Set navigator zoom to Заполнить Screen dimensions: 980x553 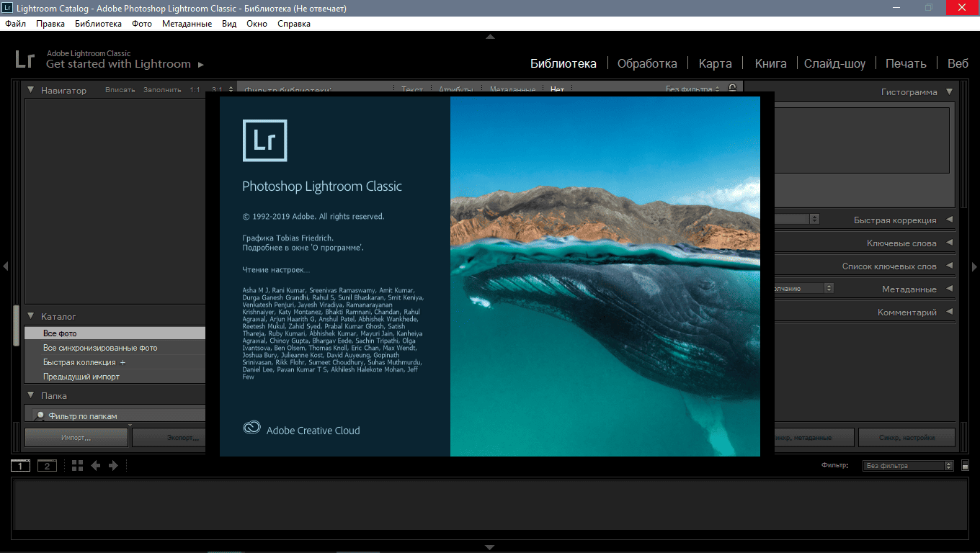(162, 90)
